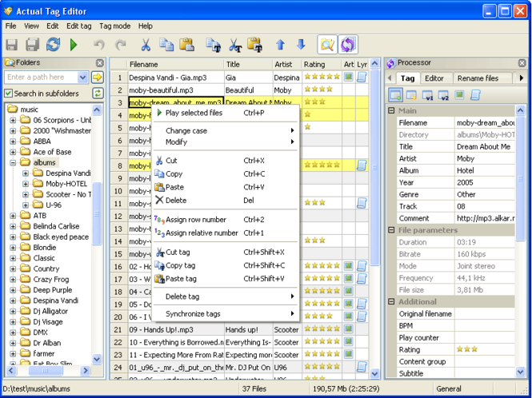Open the Tag mode menu

point(114,26)
